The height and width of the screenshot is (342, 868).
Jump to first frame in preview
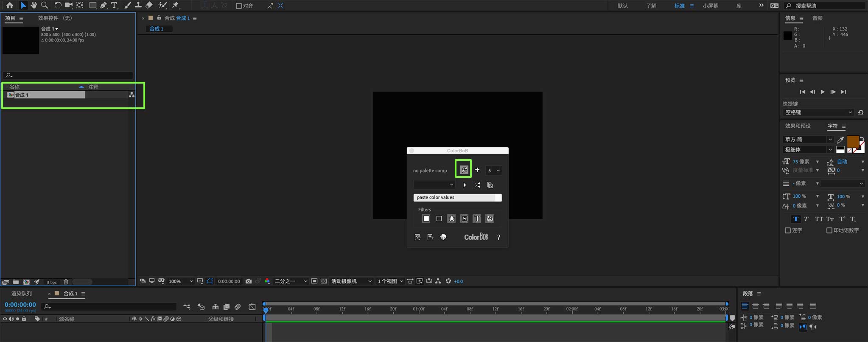(x=802, y=92)
